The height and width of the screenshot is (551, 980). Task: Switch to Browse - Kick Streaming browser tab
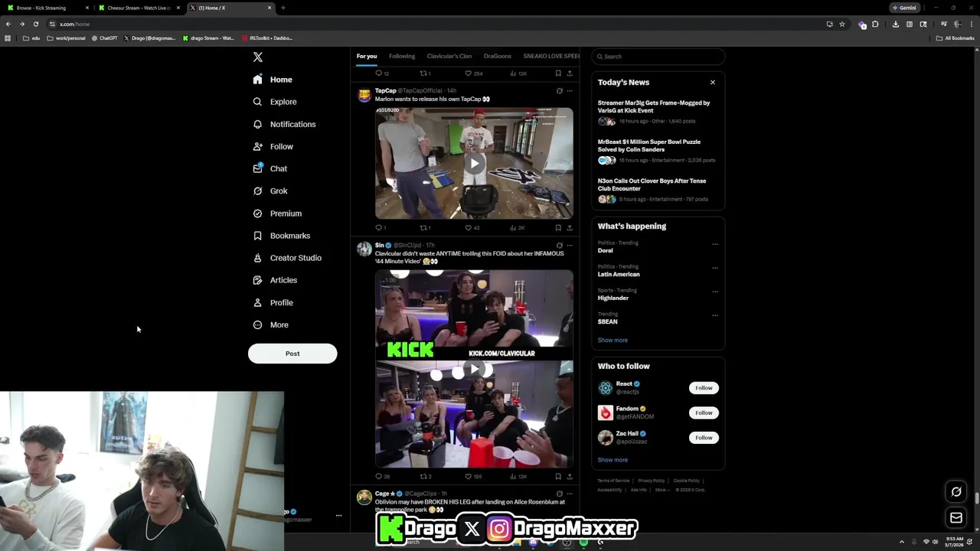[48, 8]
